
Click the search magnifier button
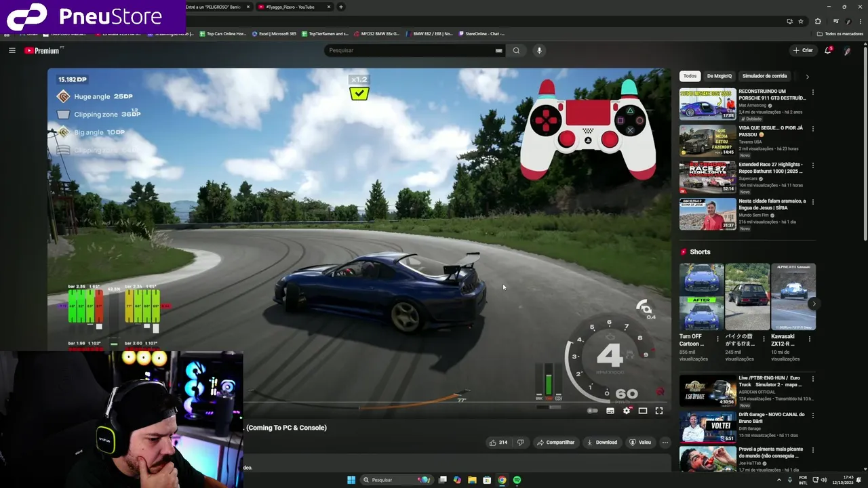click(516, 50)
